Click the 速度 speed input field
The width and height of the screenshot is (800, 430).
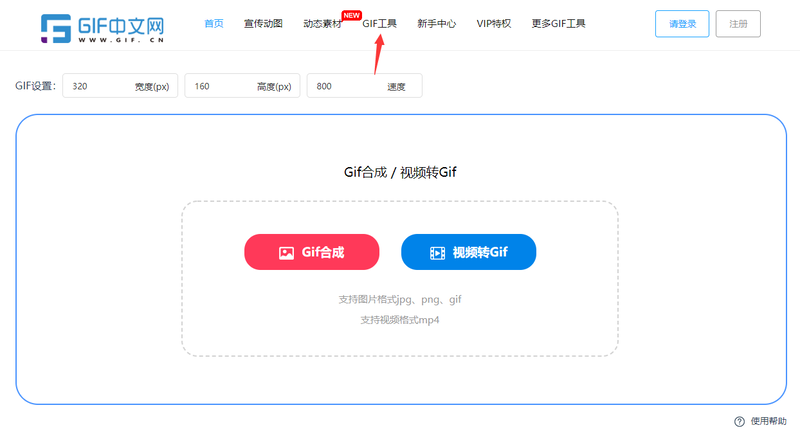[x=346, y=87]
